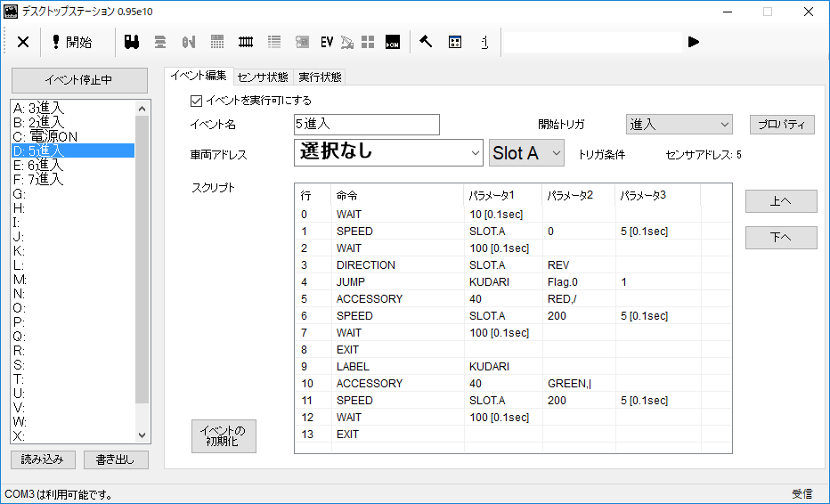
Task: Click the 命令 column header
Action: (x=397, y=195)
